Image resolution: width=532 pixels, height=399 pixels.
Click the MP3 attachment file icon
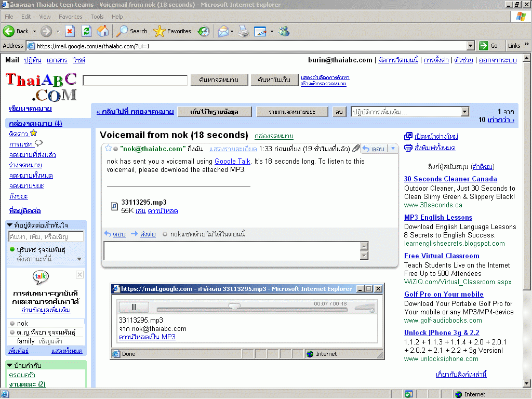[115, 206]
